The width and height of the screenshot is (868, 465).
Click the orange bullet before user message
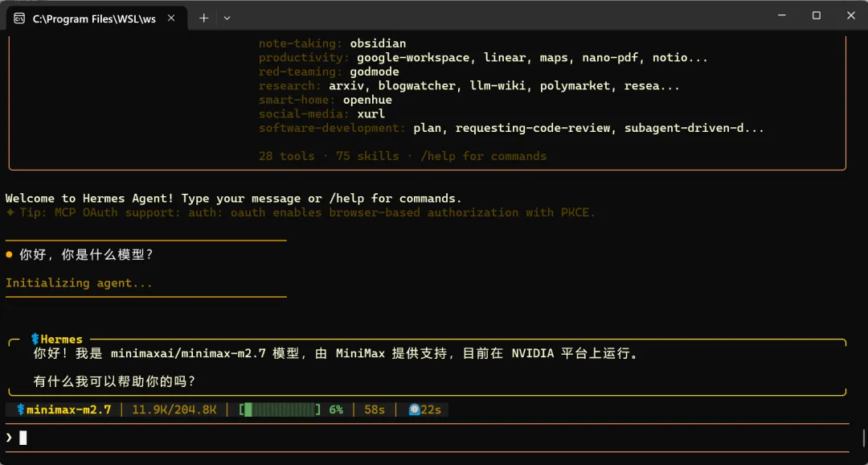9,255
